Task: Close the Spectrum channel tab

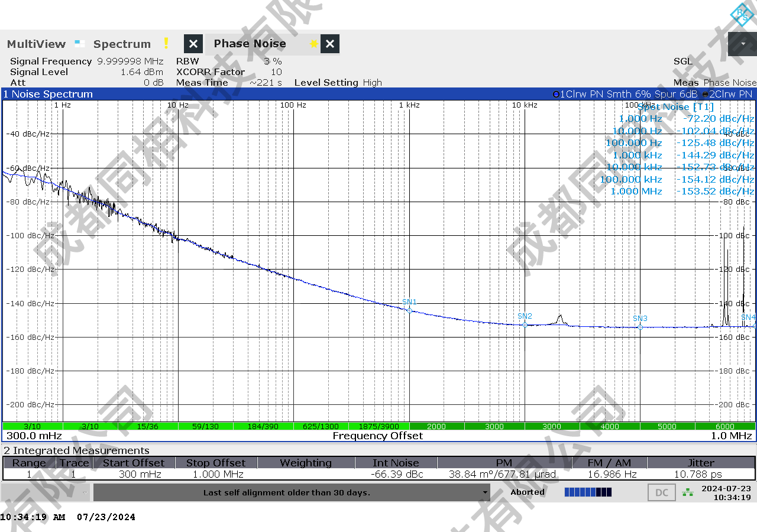Action: coord(193,44)
